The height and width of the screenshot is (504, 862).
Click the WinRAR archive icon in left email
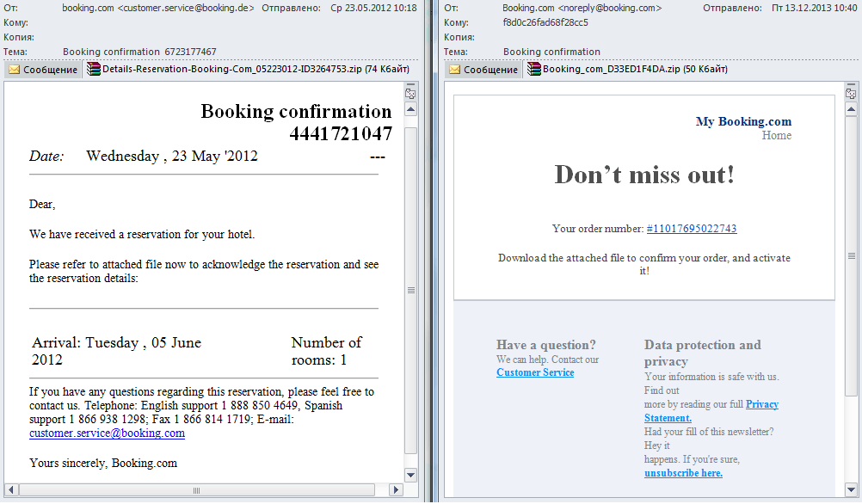click(94, 70)
